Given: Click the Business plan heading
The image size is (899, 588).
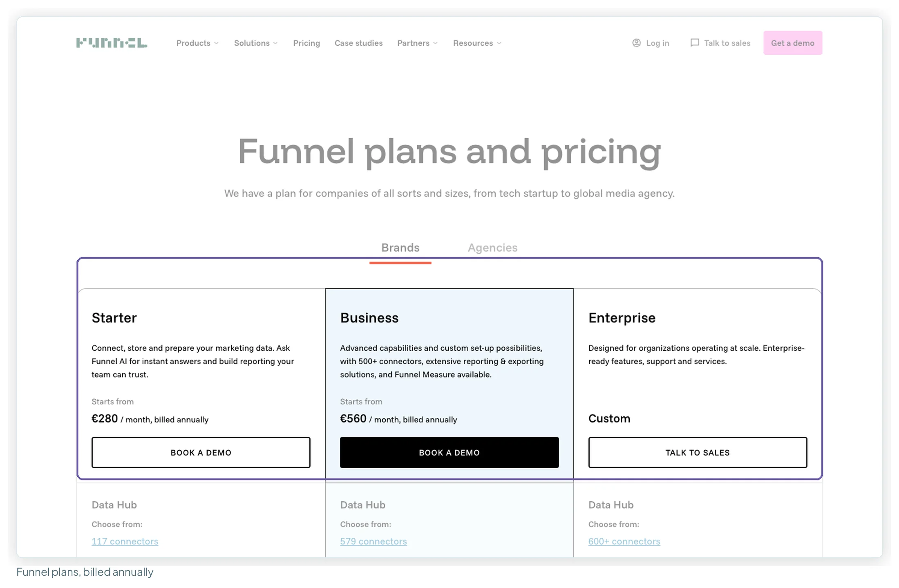Looking at the screenshot, I should pyautogui.click(x=369, y=317).
